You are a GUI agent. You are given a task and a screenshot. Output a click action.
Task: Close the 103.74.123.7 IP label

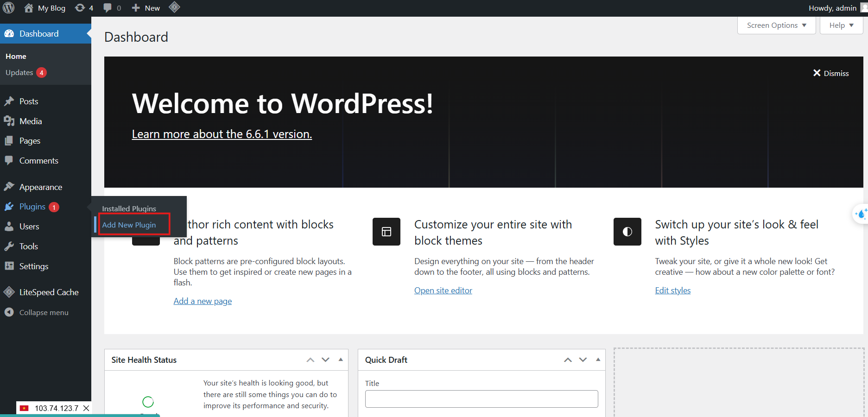(x=86, y=408)
